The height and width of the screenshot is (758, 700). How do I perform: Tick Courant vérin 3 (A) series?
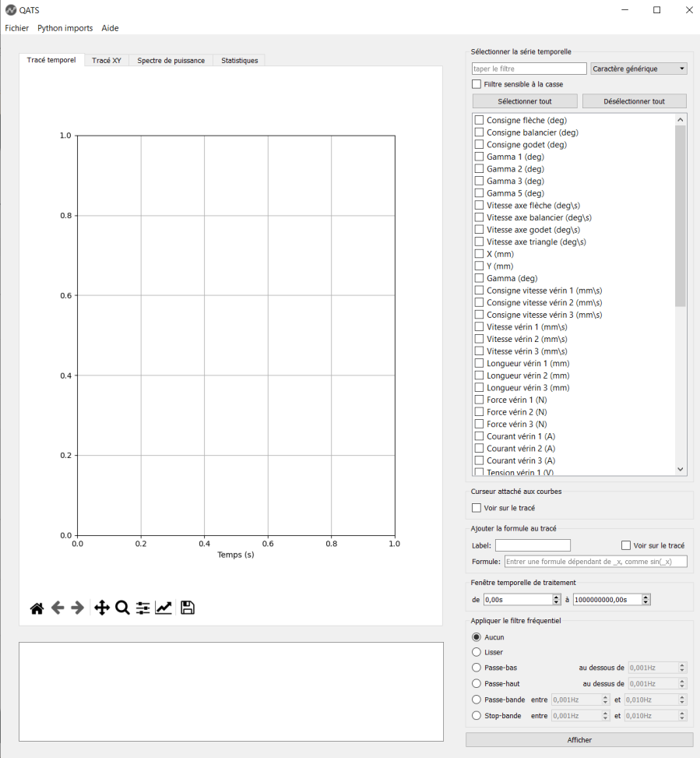click(479, 460)
